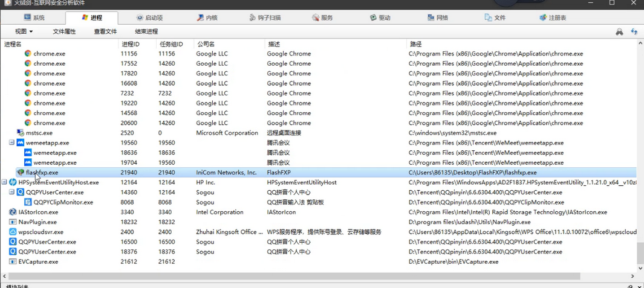This screenshot has width=644, height=288.
Task: Click the Chrome icon of process 17820
Action: click(x=28, y=74)
